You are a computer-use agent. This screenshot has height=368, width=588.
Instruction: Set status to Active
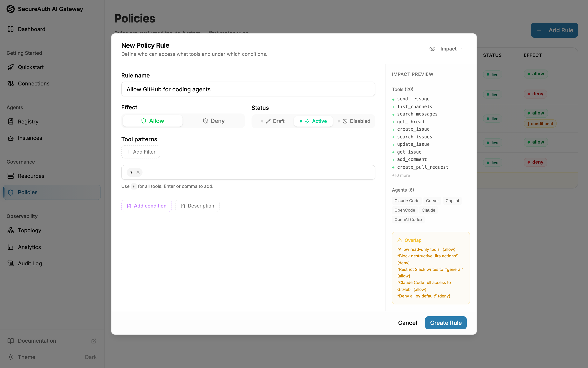(x=313, y=121)
